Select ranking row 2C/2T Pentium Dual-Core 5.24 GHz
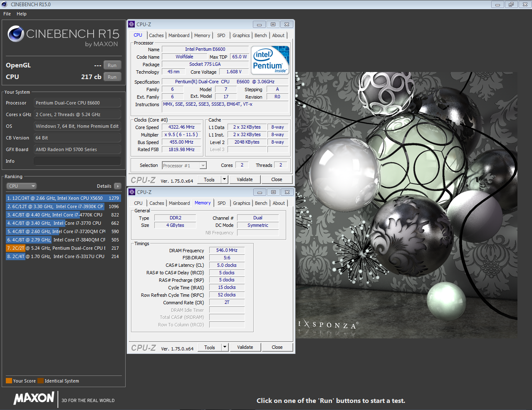Image resolution: width=532 pixels, height=410 pixels. pos(63,248)
